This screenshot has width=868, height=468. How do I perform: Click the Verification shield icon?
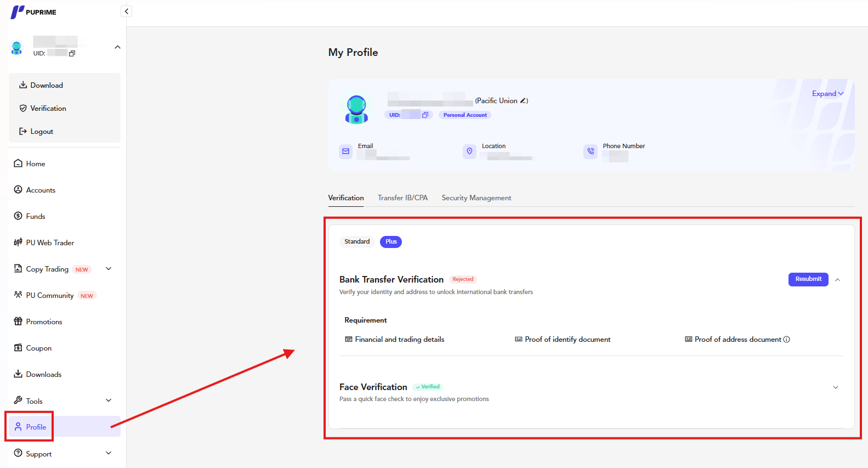pyautogui.click(x=23, y=108)
